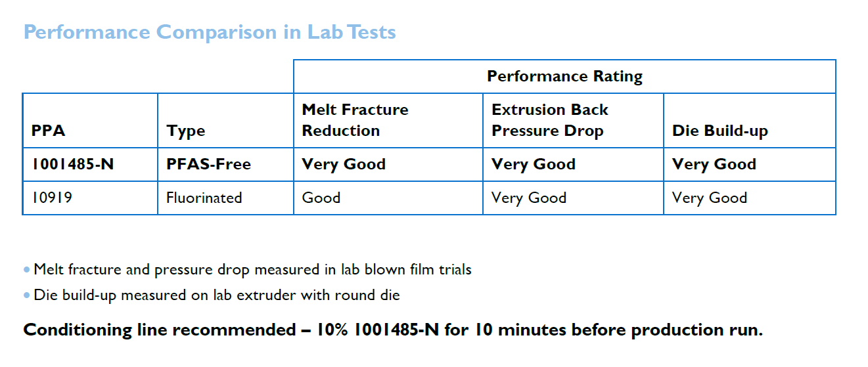Click the bullet note about lab blown film trials
868x367 pixels.
click(252, 269)
